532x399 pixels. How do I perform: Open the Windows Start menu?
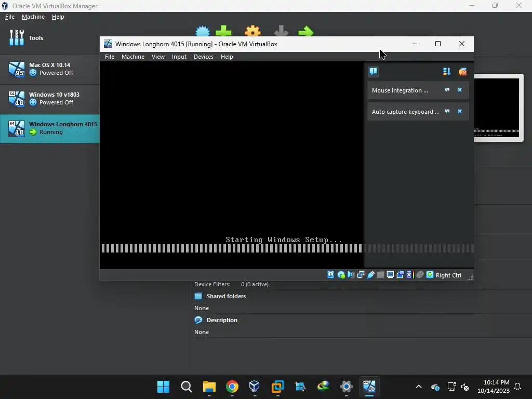pyautogui.click(x=163, y=387)
